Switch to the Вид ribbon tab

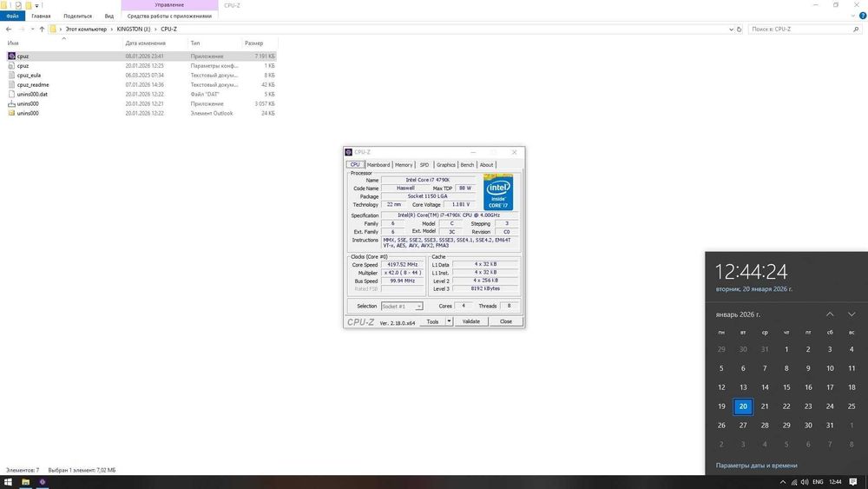click(x=109, y=16)
